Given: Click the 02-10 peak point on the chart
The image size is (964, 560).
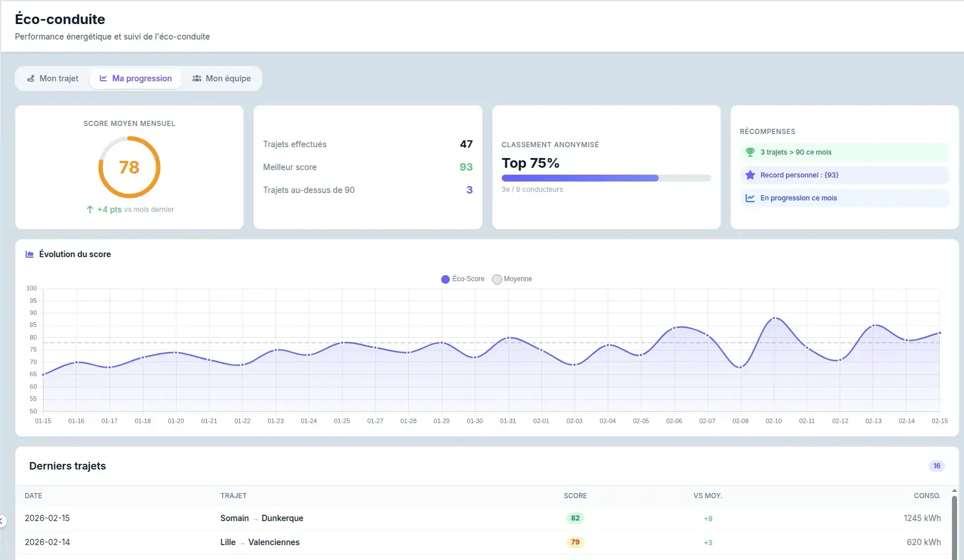Looking at the screenshot, I should point(774,318).
